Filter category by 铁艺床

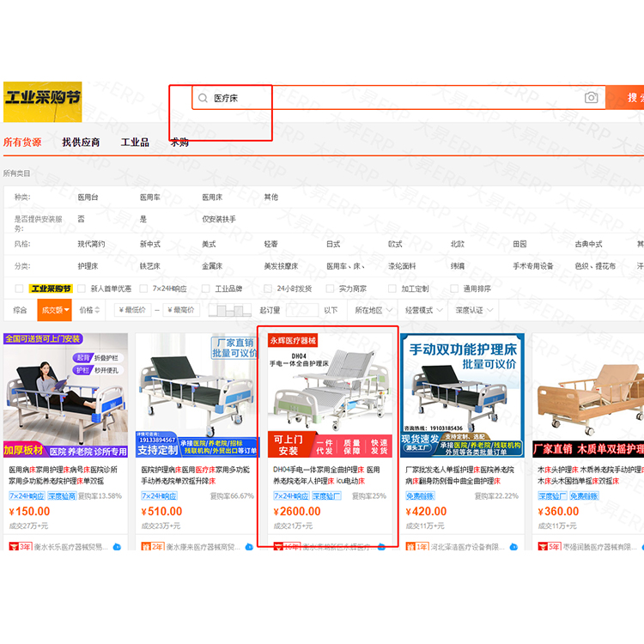pyautogui.click(x=150, y=266)
